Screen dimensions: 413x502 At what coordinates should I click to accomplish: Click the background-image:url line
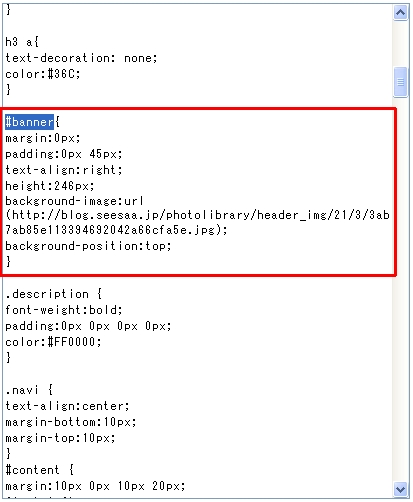click(75, 201)
